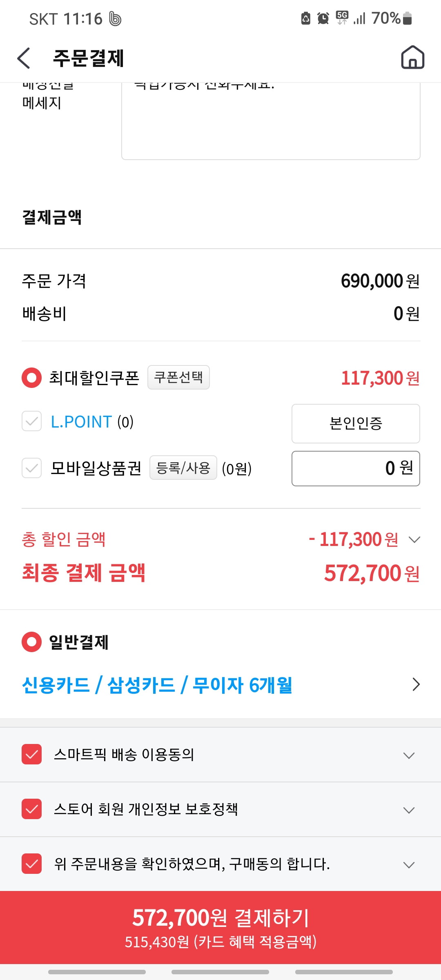Tap the back arrow icon
441x980 pixels.
coord(24,58)
